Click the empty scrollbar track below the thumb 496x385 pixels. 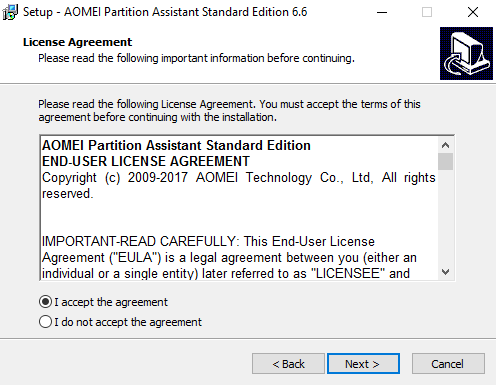pos(445,217)
